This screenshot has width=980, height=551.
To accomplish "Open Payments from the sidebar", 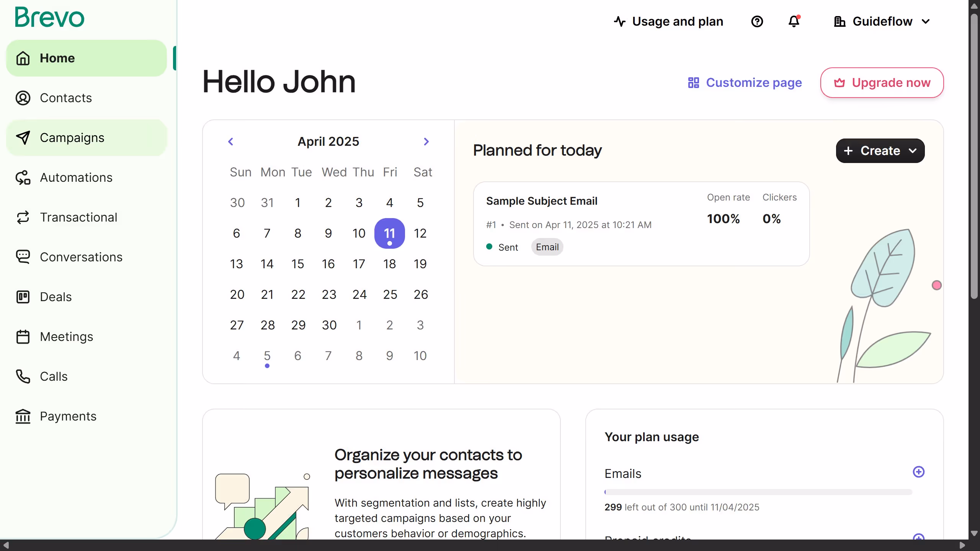I will pos(68,416).
